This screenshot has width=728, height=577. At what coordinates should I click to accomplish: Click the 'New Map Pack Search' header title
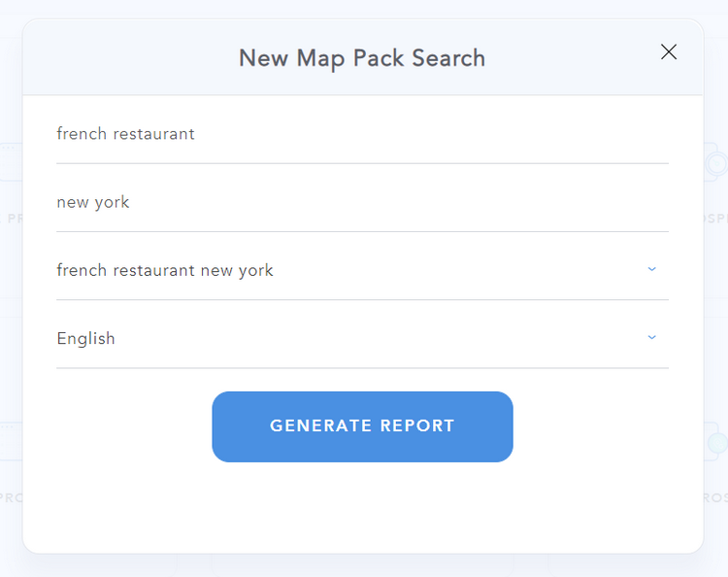[362, 58]
